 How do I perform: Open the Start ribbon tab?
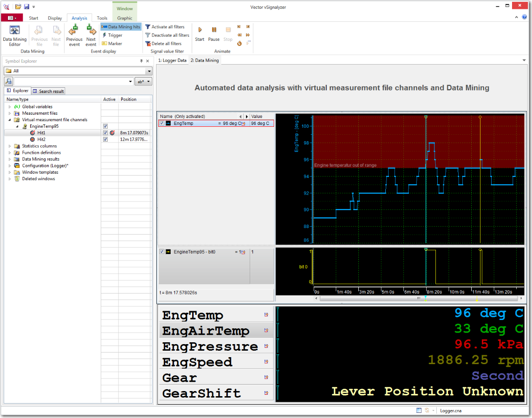click(33, 18)
